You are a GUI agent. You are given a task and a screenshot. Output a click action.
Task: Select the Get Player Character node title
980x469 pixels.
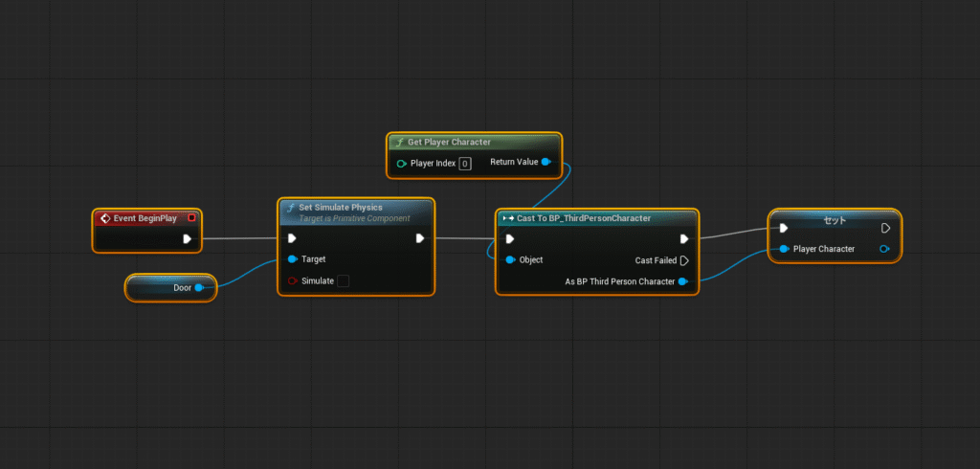(449, 142)
